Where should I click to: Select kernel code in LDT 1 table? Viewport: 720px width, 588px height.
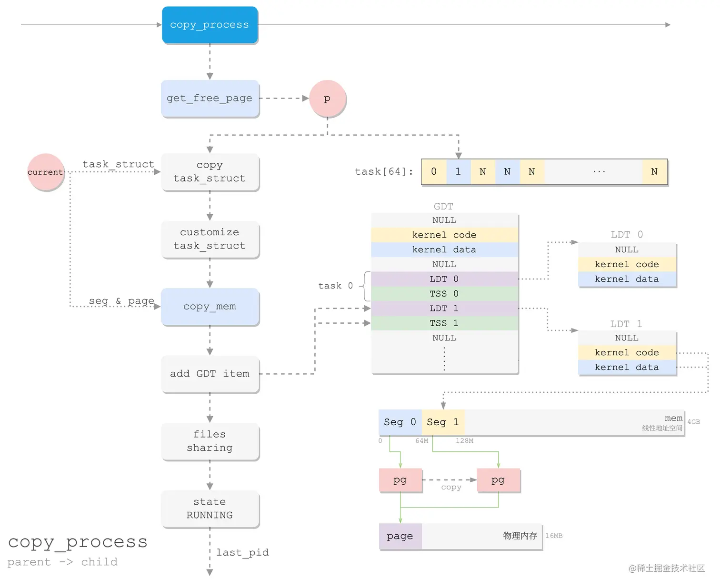click(627, 352)
